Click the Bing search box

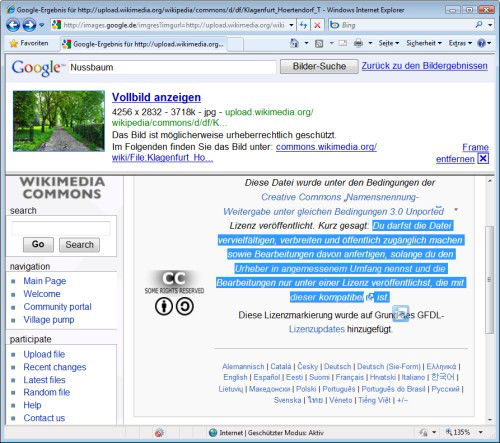[400, 25]
